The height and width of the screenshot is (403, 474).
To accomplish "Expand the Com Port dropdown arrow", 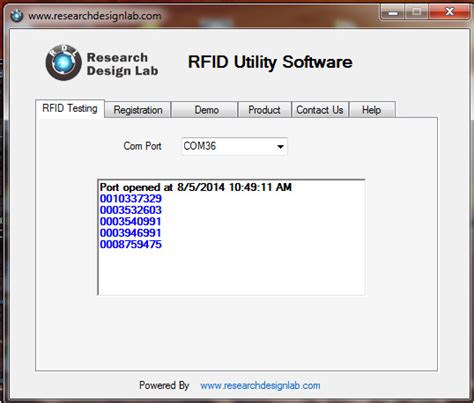I will [280, 146].
